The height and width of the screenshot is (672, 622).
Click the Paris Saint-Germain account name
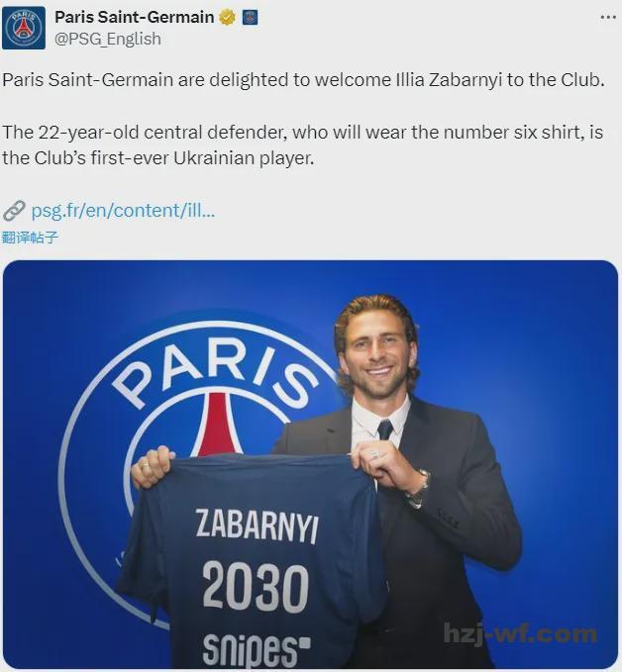pos(135,17)
